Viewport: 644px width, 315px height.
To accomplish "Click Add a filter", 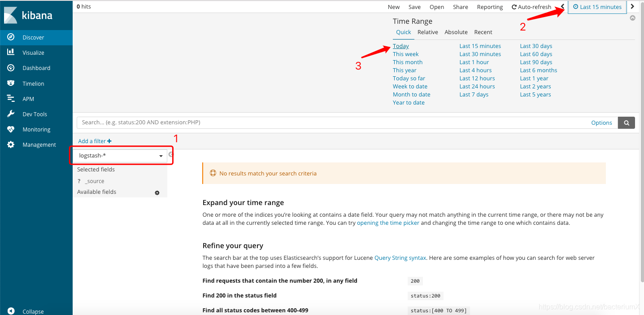I will click(x=95, y=141).
